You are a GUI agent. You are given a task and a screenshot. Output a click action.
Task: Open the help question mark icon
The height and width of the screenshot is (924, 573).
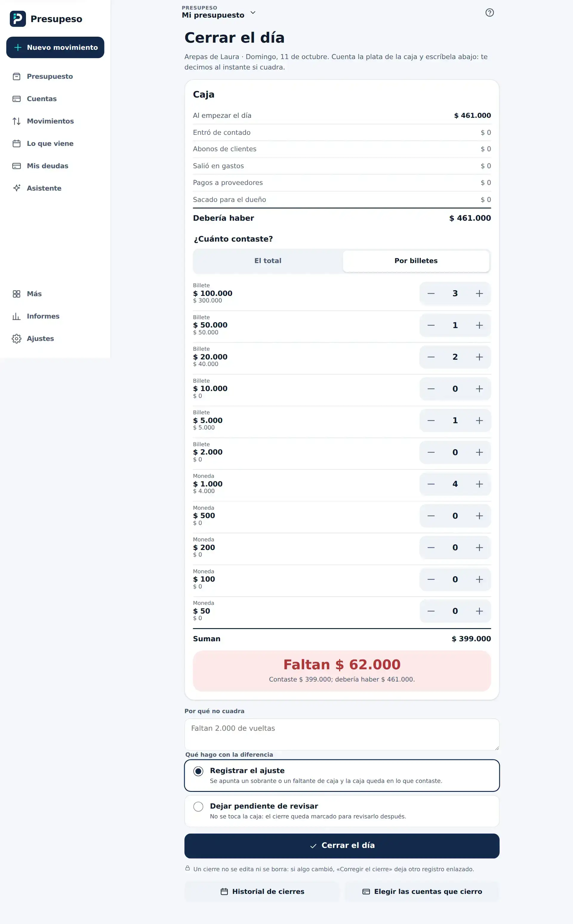(489, 13)
